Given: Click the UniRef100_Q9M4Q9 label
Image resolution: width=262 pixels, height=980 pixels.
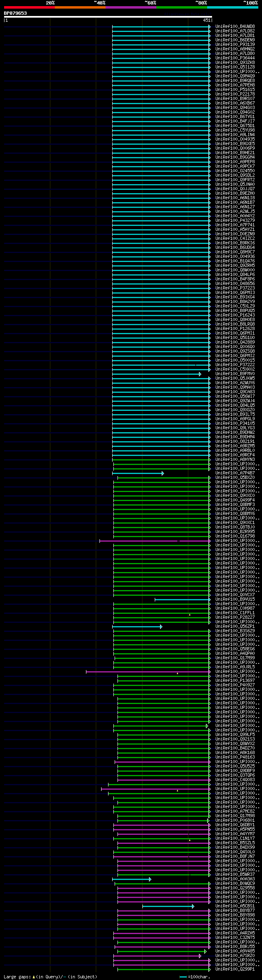Looking at the screenshot, I should point(235,76).
